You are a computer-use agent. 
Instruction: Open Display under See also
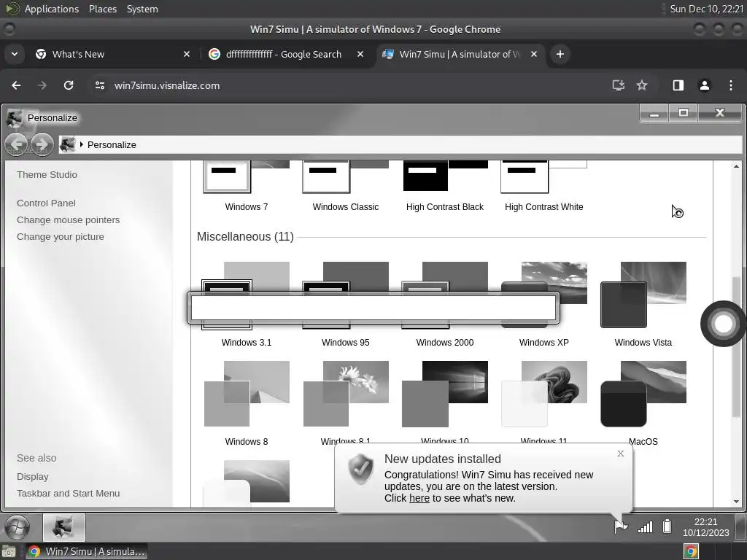coord(32,477)
